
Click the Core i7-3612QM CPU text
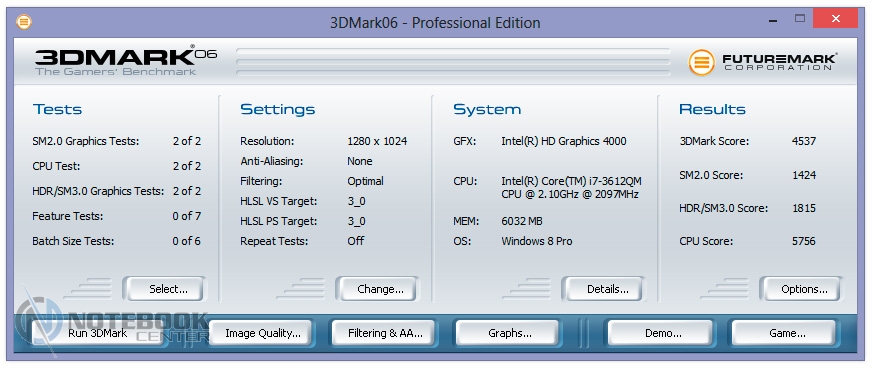[571, 188]
